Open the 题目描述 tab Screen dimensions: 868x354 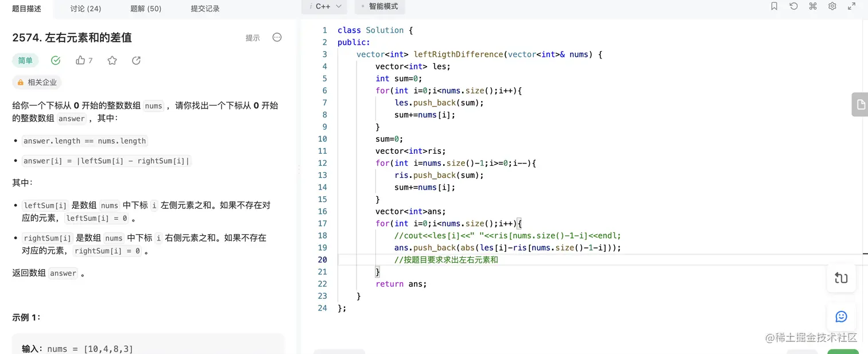click(x=26, y=9)
